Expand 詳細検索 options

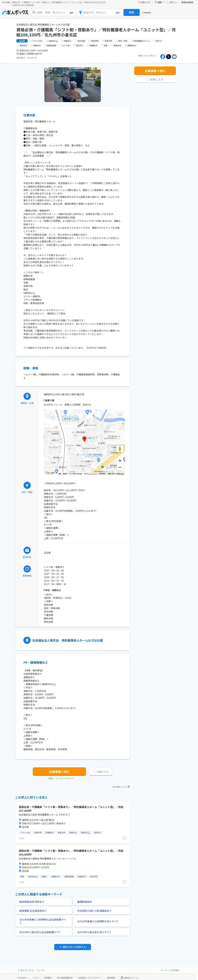click(x=146, y=13)
